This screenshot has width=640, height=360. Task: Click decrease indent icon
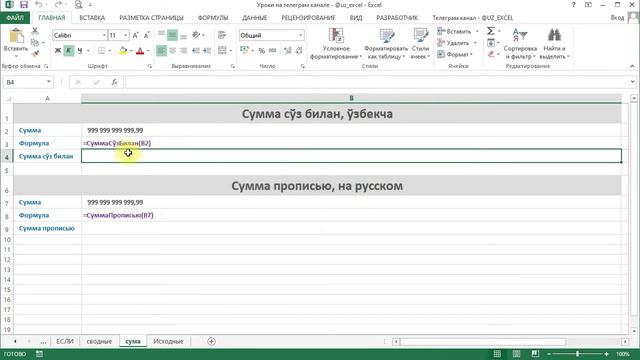[196, 51]
